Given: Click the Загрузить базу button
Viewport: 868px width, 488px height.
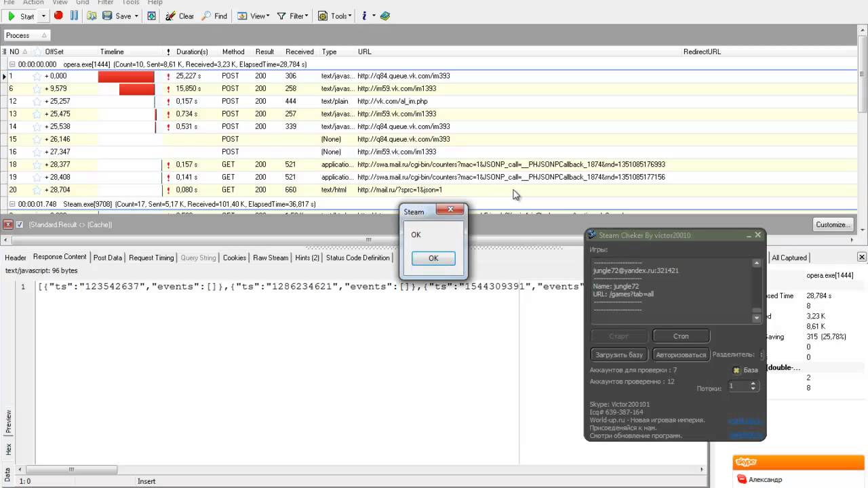Looking at the screenshot, I should (618, 354).
